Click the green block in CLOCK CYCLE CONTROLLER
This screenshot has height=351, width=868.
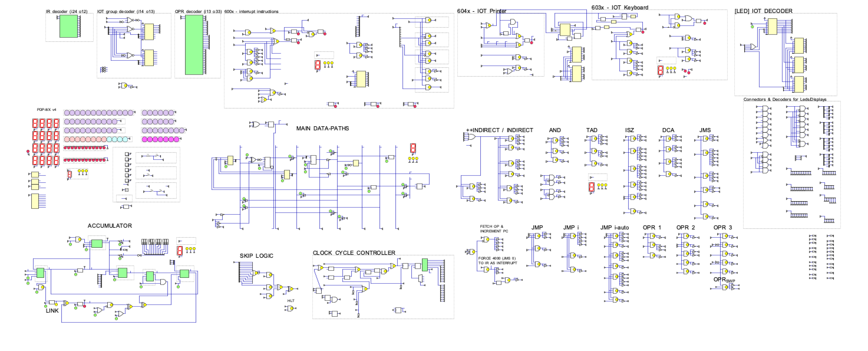click(425, 265)
